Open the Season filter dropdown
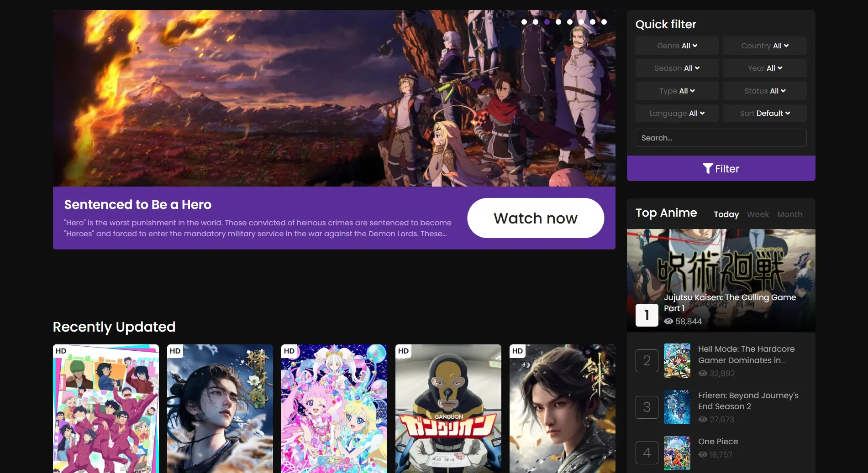The image size is (868, 473). [677, 68]
